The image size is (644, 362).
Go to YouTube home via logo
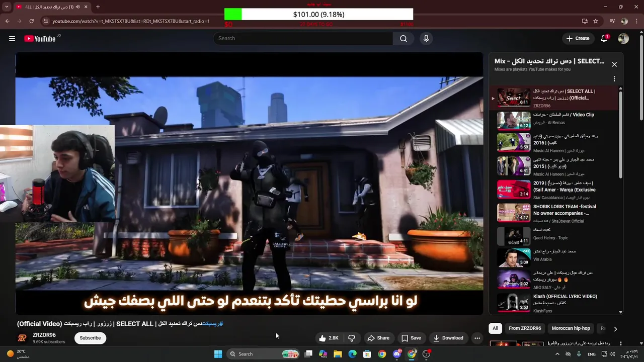[40, 39]
